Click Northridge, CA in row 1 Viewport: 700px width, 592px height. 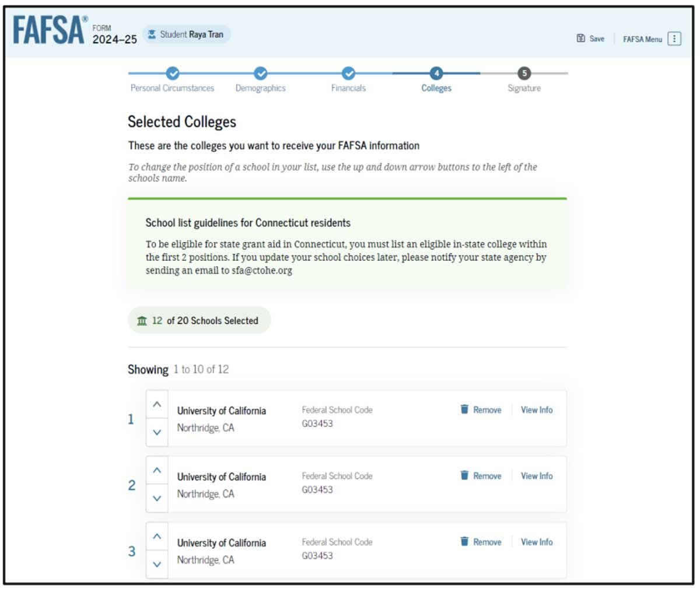(x=205, y=428)
